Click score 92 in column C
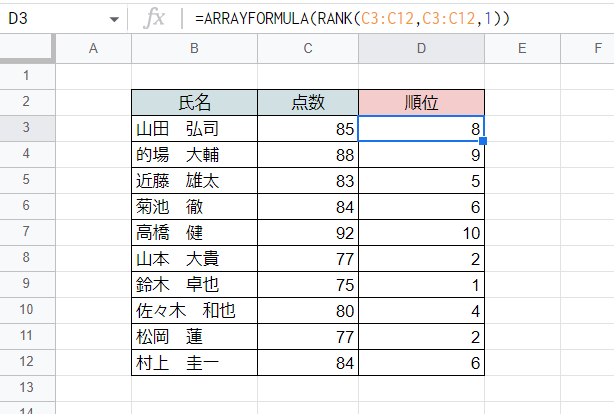The height and width of the screenshot is (414, 614). click(x=308, y=233)
